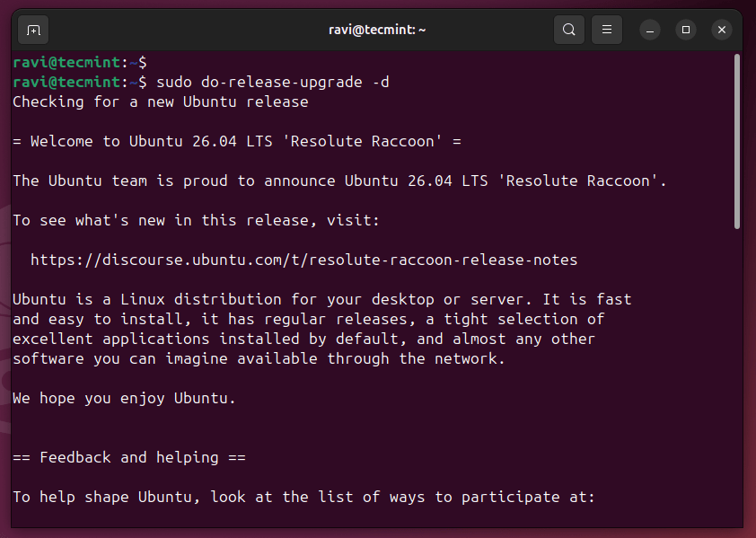Viewport: 756px width, 538px height.
Task: Click the release notes discourse URL
Action: [303, 260]
